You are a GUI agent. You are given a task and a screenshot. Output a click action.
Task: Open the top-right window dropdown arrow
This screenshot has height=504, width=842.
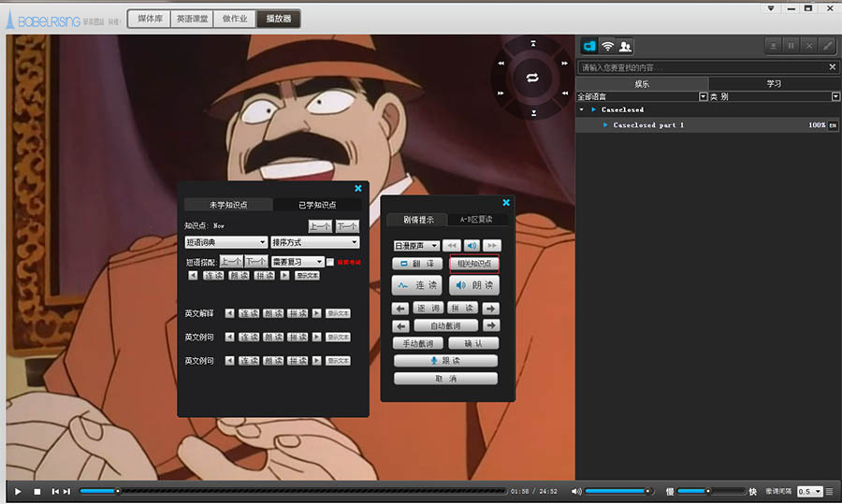(x=771, y=8)
